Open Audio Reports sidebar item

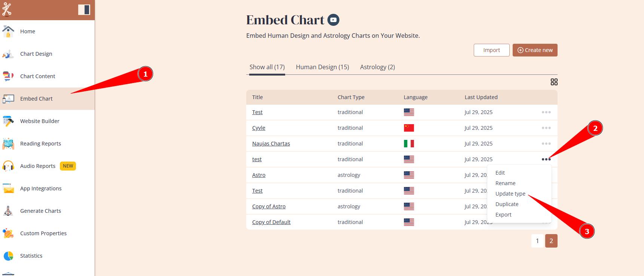pos(38,166)
